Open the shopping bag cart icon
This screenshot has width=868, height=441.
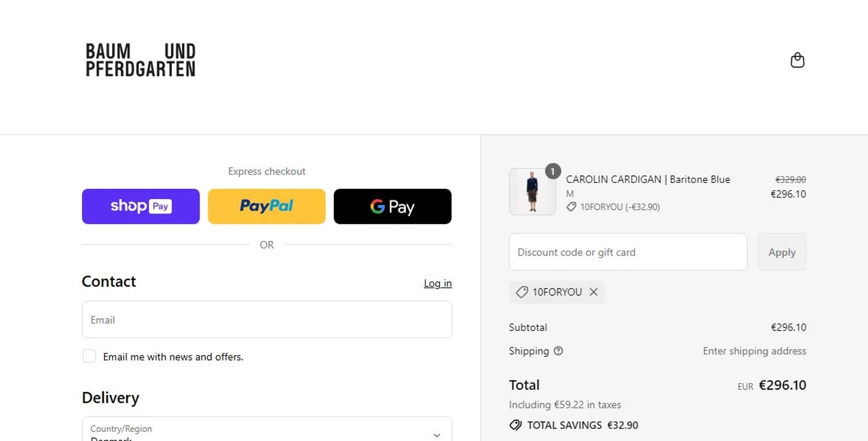pos(797,60)
